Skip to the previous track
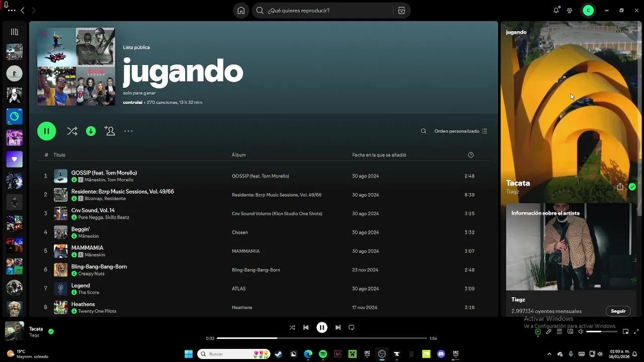The width and height of the screenshot is (644, 362). click(306, 327)
